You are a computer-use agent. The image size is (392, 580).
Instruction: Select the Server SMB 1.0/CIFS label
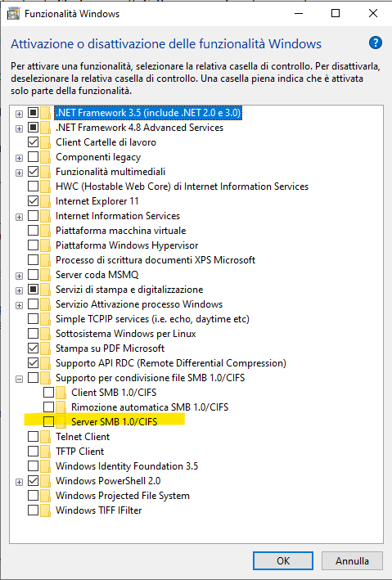[x=114, y=421]
